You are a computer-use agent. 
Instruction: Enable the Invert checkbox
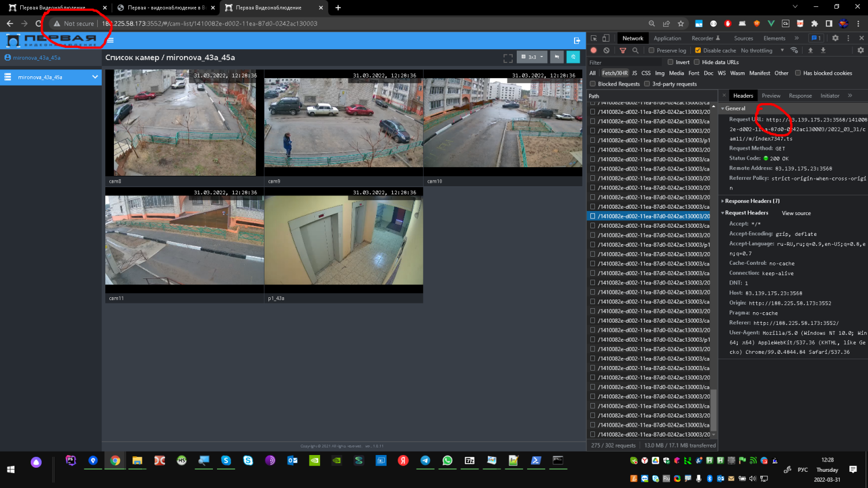tap(671, 62)
